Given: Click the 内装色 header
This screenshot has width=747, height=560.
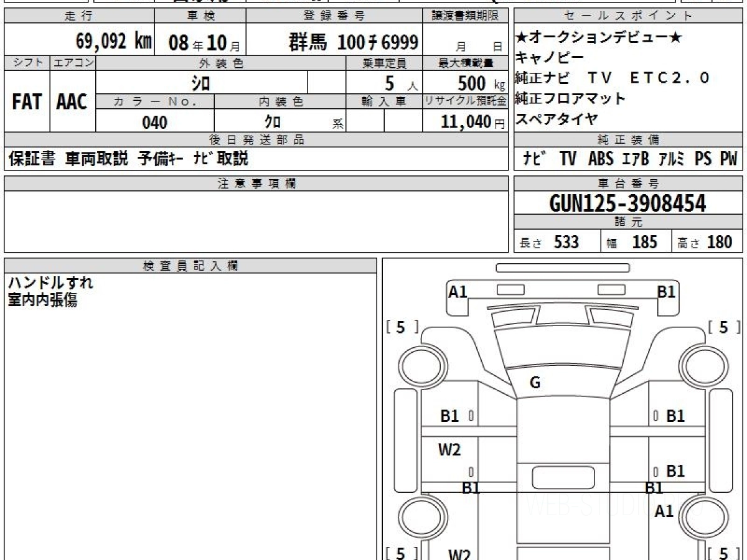Looking at the screenshot, I should [x=280, y=101].
